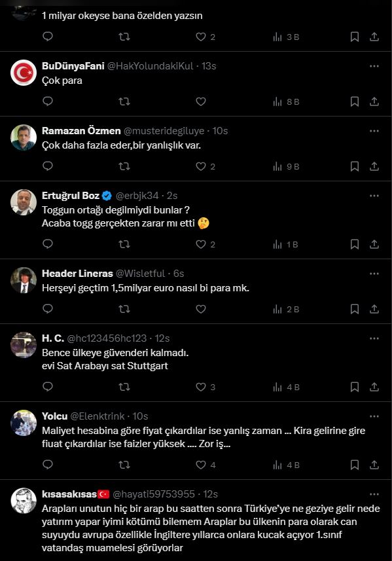Image resolution: width=392 pixels, height=561 pixels.
Task: Go to @hc123456hc123 profile handle
Action: (x=107, y=338)
